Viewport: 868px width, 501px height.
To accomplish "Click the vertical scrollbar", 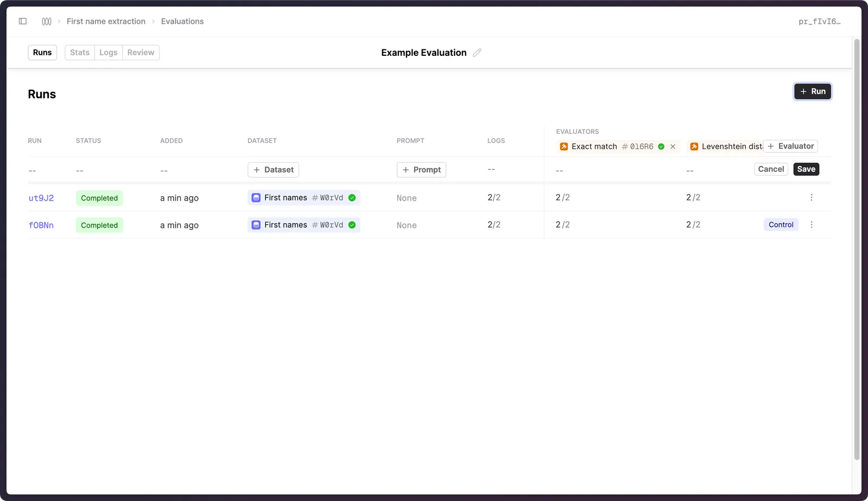I will click(x=857, y=249).
